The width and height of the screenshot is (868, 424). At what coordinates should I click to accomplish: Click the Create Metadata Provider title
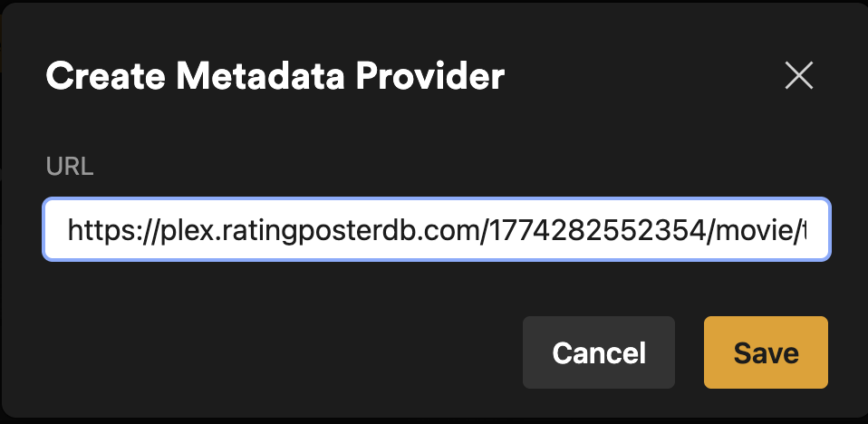pos(275,76)
